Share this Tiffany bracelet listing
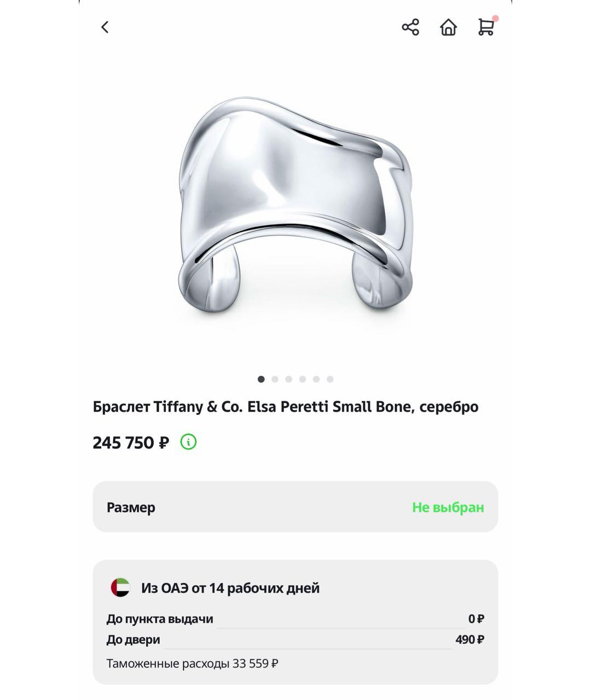Image resolution: width=591 pixels, height=700 pixels. [x=410, y=27]
